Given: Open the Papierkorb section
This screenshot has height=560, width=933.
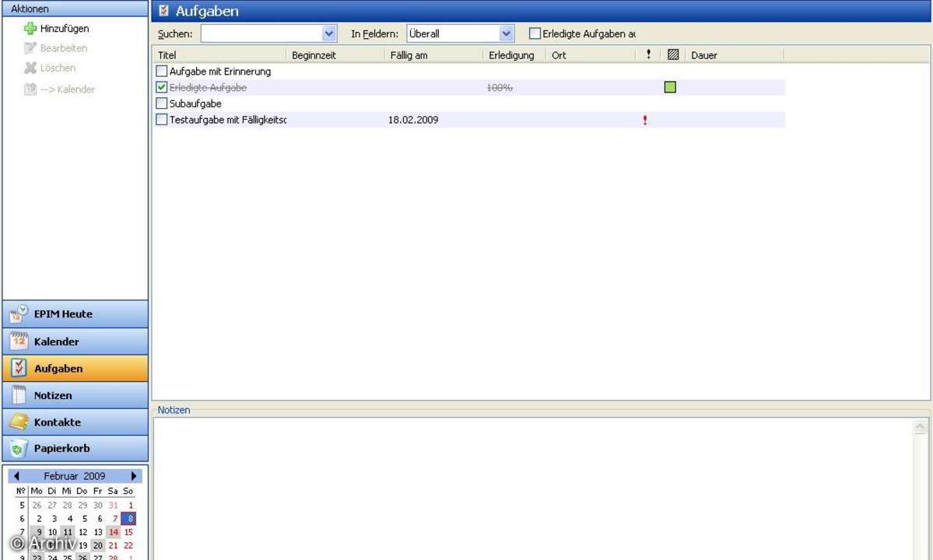Looking at the screenshot, I should (75, 448).
